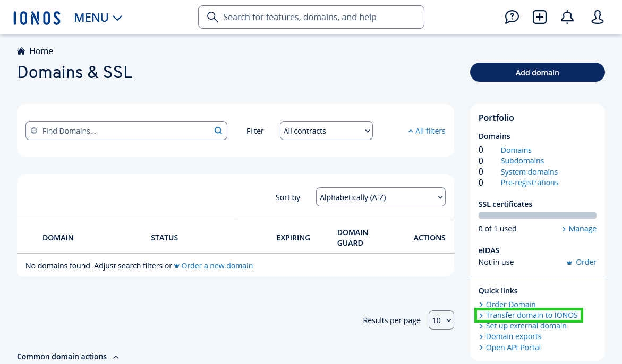This screenshot has height=364, width=622.
Task: Open the Open API Portal link
Action: (513, 348)
